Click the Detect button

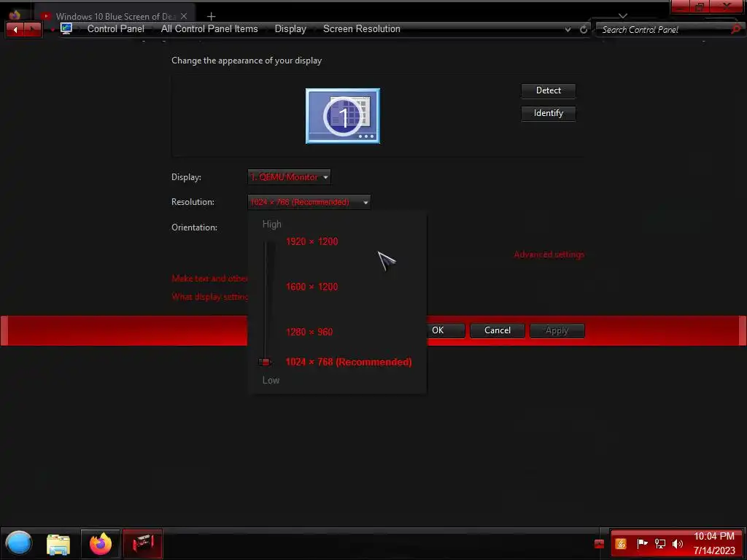549,90
